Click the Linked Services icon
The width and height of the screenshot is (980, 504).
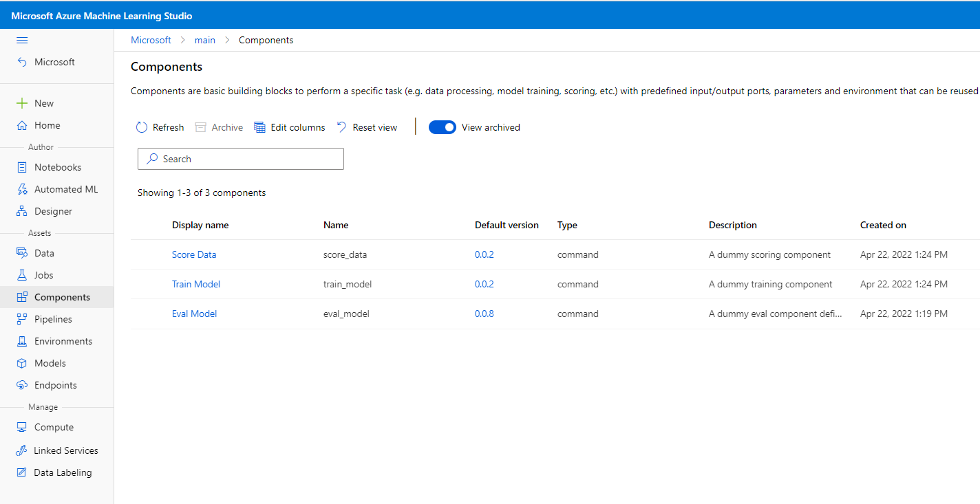coord(22,450)
